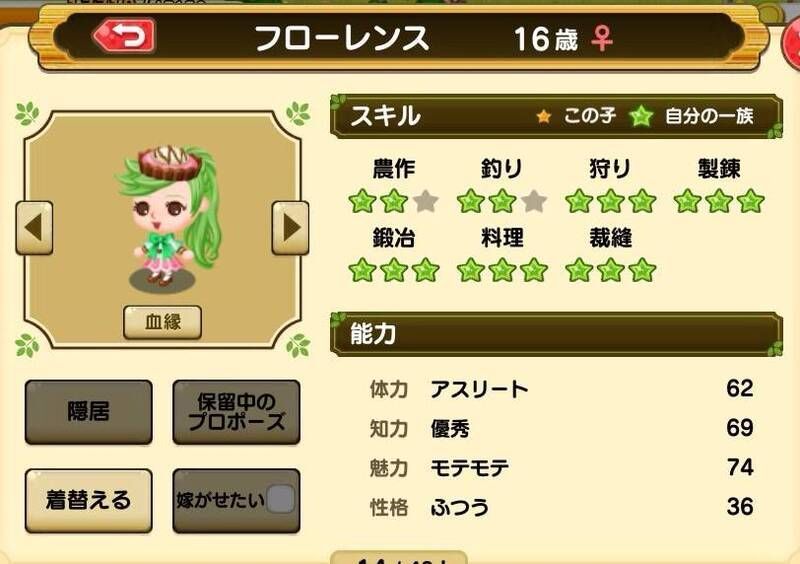Select the スキル section header
The image size is (800, 564).
(x=556, y=116)
